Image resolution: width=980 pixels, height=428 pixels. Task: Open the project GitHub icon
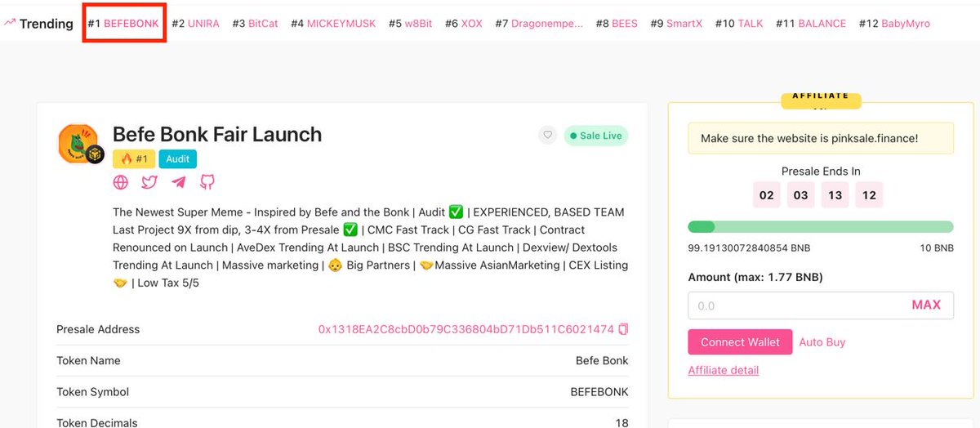click(x=207, y=182)
